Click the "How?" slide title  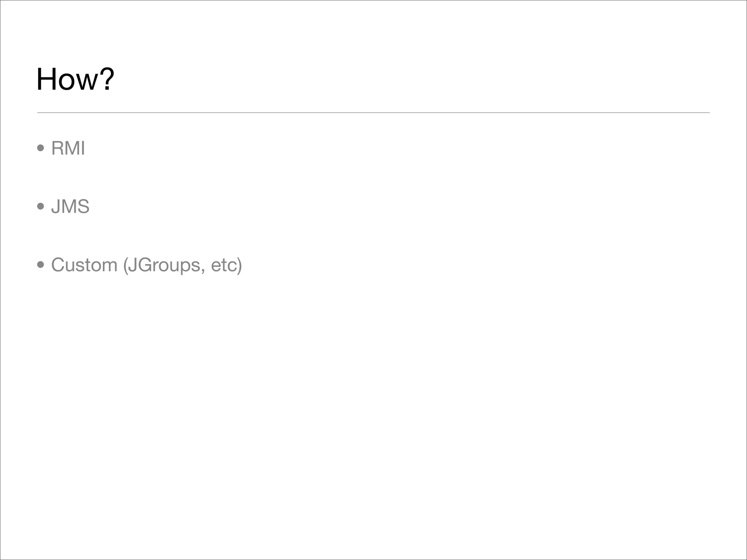pos(76,79)
